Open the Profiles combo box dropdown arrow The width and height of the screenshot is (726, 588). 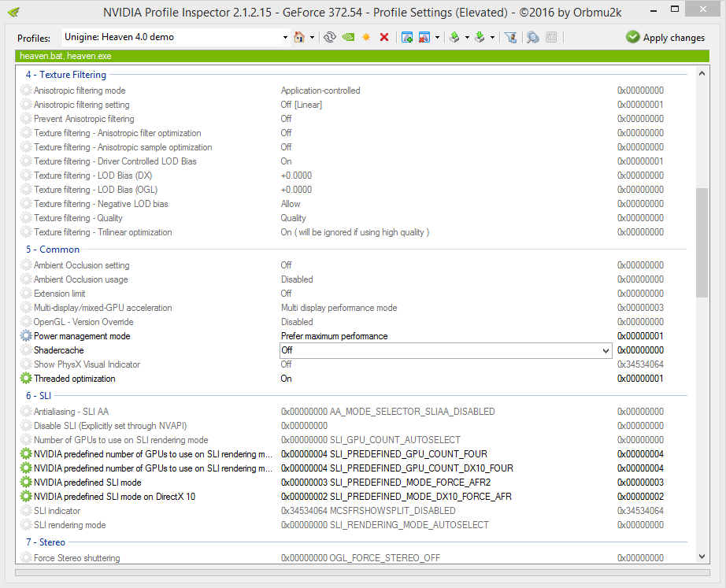[x=285, y=38]
